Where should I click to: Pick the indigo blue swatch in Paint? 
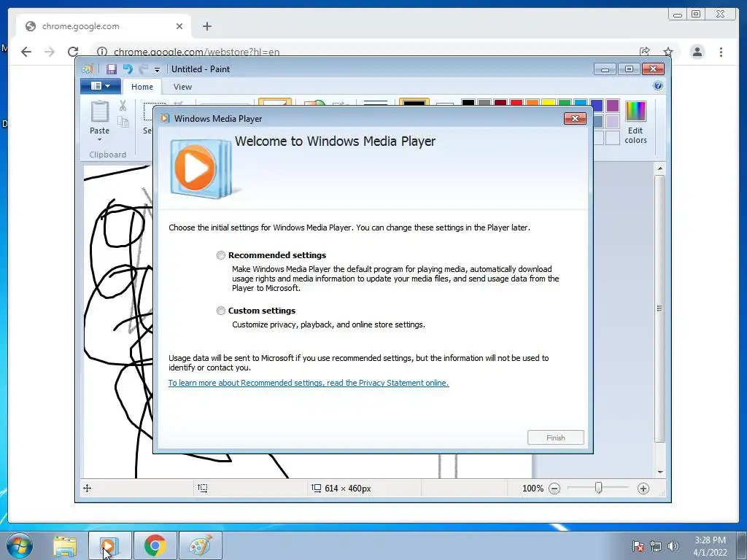[597, 105]
